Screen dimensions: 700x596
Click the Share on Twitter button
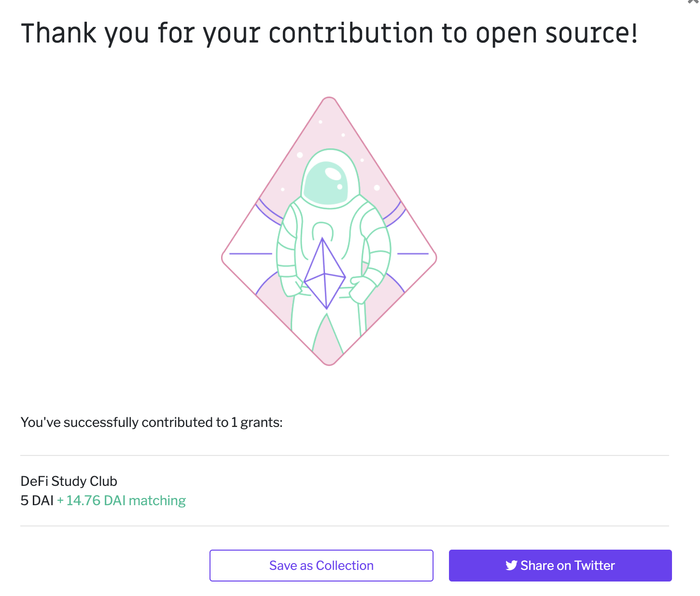click(560, 566)
